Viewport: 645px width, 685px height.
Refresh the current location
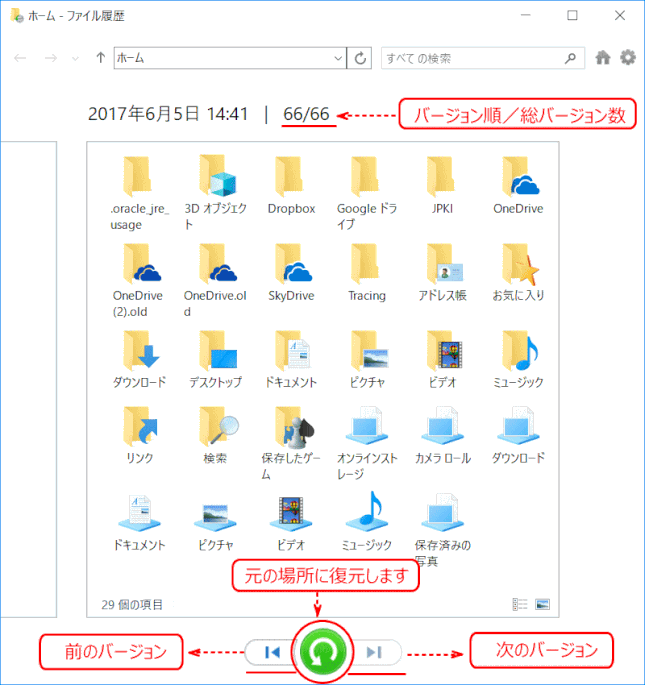click(x=360, y=58)
